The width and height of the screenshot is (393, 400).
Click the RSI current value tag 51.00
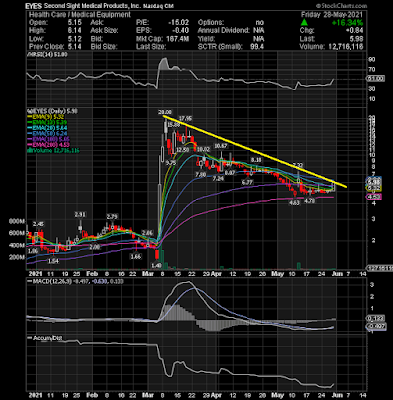pyautogui.click(x=375, y=79)
